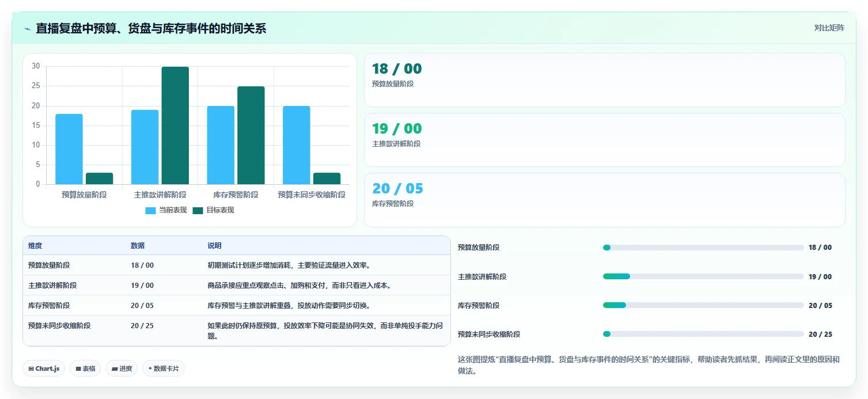The height and width of the screenshot is (399, 868).
Task: Click the 进度 tag chip
Action: click(x=122, y=368)
